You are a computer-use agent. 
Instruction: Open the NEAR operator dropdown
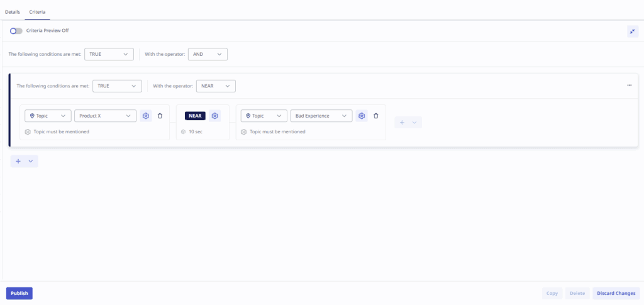[216, 86]
